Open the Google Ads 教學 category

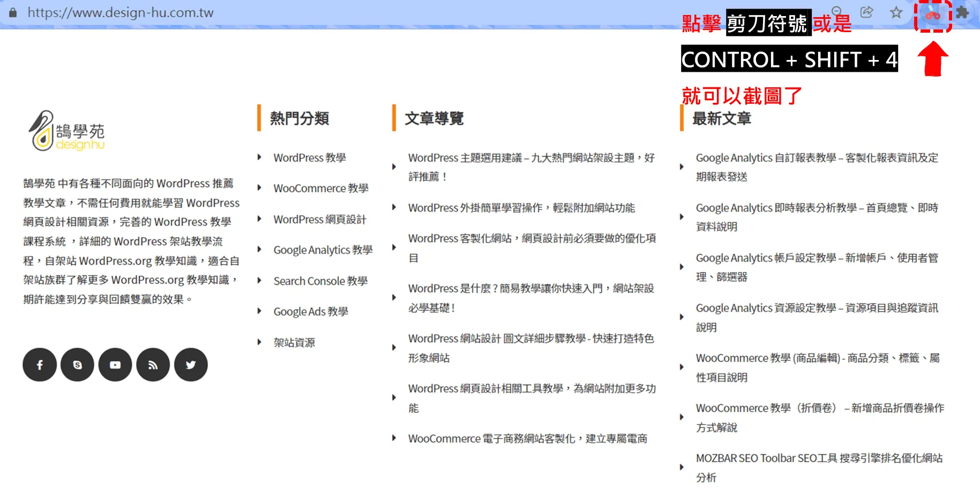(311, 312)
